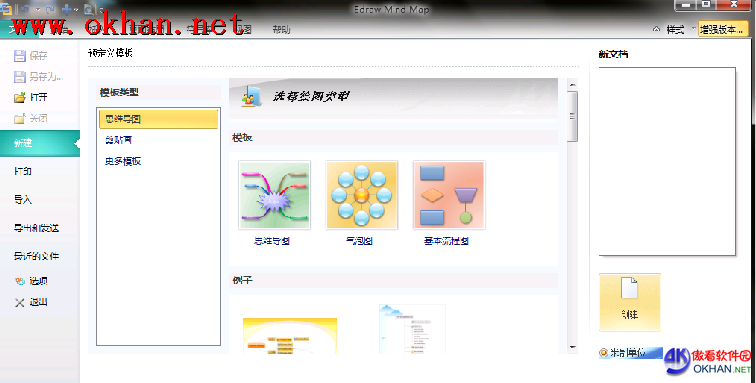Screen dimensions: 756x383
Task: Select 思维导图 in template type list
Action: click(x=159, y=119)
